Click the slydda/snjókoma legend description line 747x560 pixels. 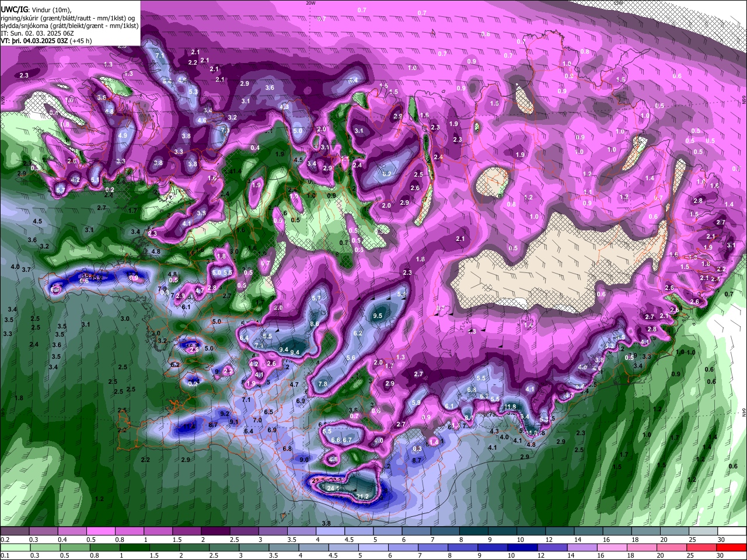click(70, 26)
